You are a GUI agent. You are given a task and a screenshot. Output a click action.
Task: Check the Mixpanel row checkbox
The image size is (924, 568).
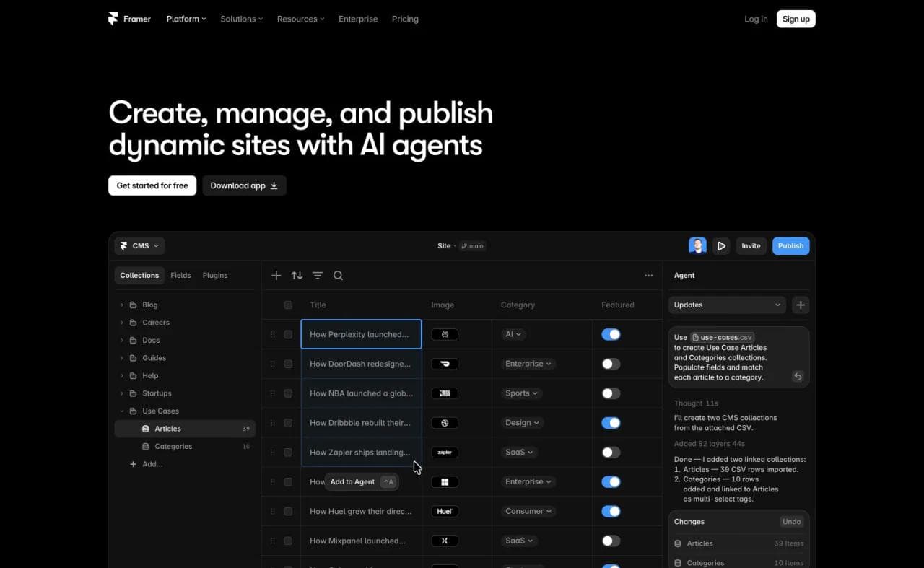pyautogui.click(x=288, y=541)
